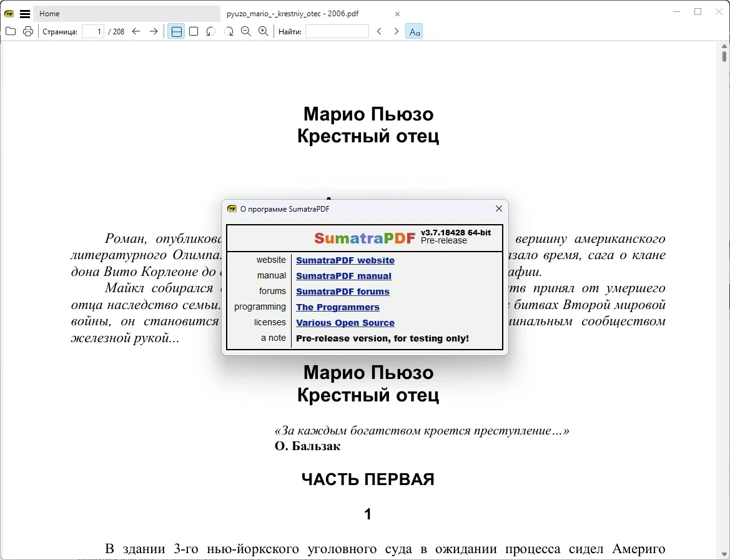Click the v3.7.18428 64-bit version text
This screenshot has width=730, height=560.
click(456, 233)
